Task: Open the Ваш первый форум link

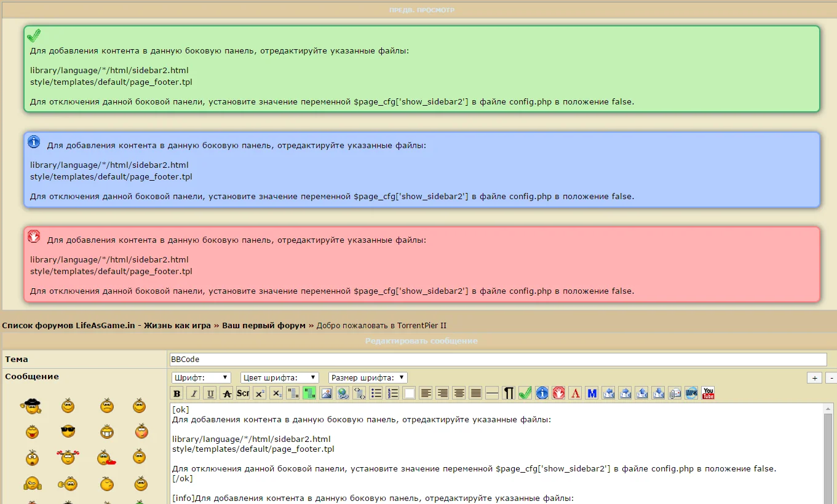Action: (264, 325)
